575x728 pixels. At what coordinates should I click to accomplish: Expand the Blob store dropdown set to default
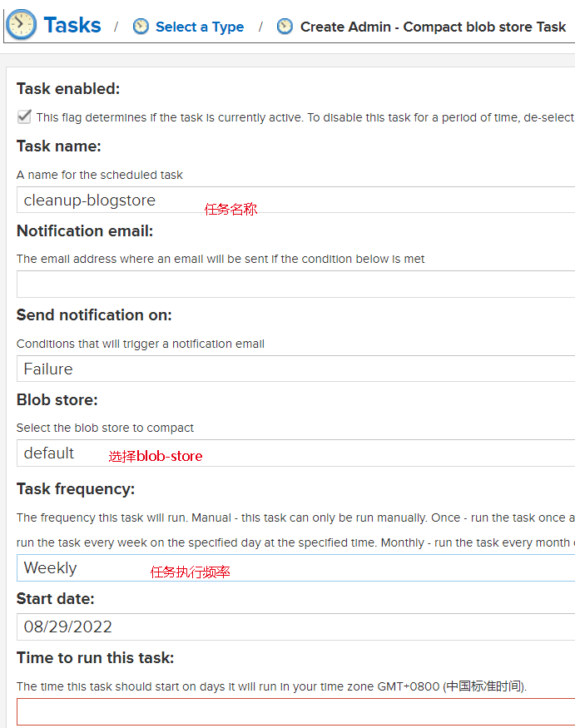click(x=296, y=453)
